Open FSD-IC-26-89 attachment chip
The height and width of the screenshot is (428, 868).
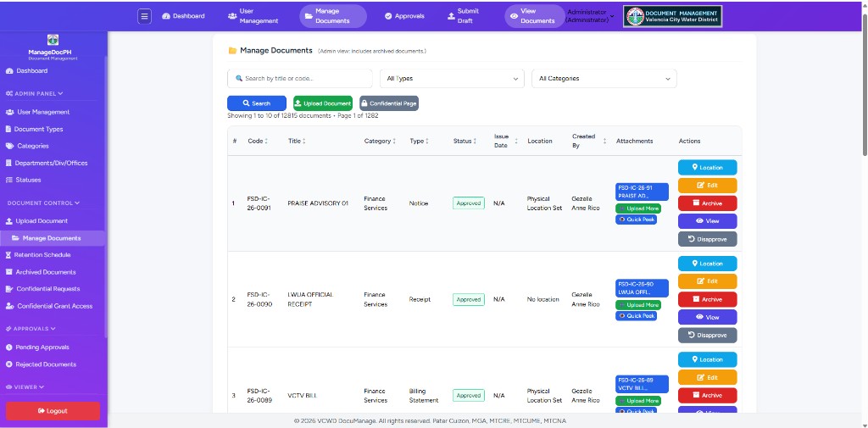point(643,384)
